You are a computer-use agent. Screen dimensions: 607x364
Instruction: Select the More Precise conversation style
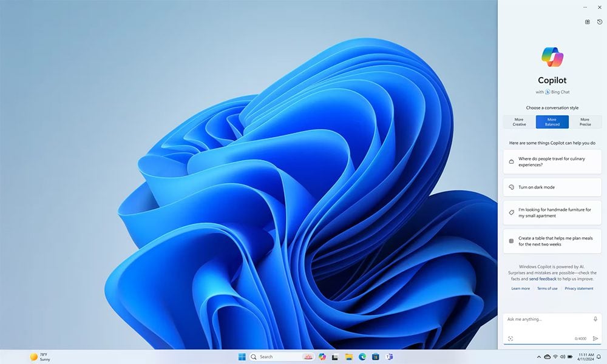pyautogui.click(x=585, y=122)
